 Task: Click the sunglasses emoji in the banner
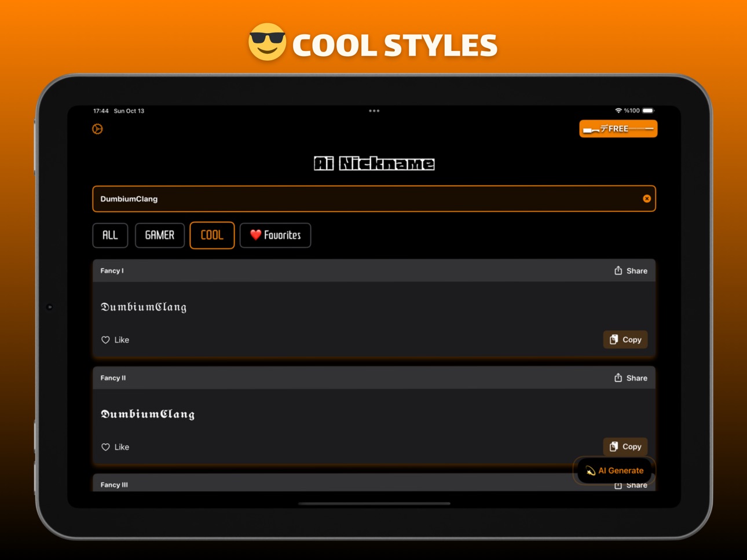point(267,42)
